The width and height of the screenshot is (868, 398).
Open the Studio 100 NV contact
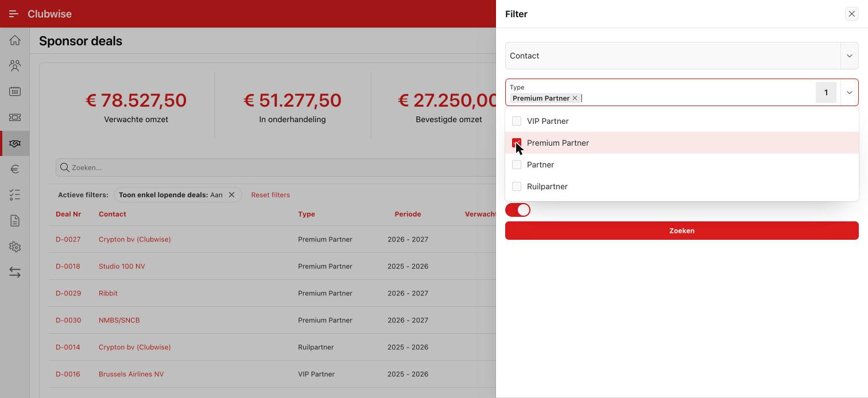click(x=122, y=266)
